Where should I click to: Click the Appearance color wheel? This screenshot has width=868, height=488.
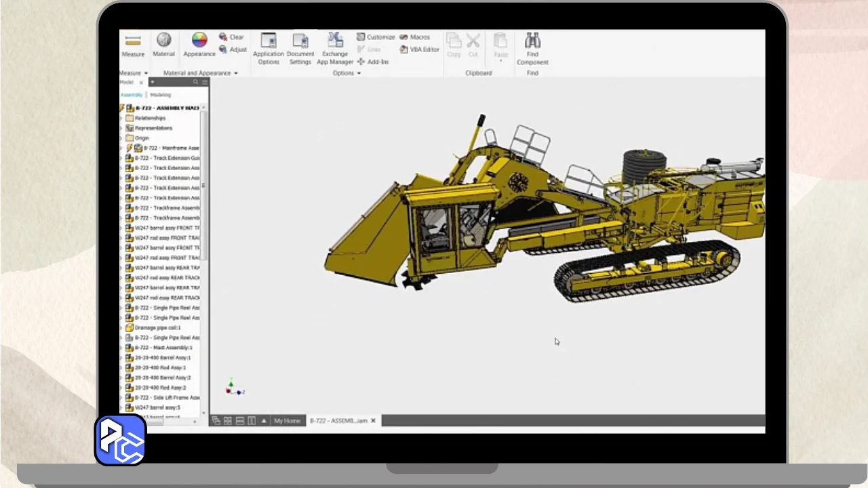pyautogui.click(x=199, y=41)
